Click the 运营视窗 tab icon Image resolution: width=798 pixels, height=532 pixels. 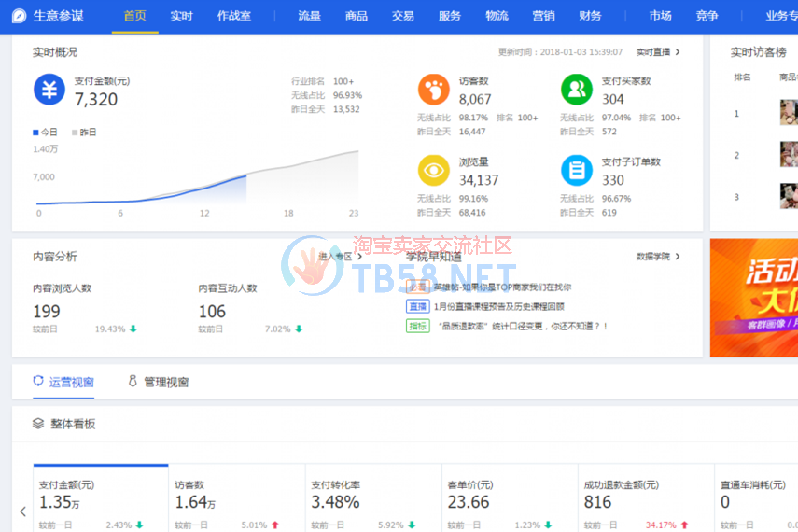coord(38,381)
